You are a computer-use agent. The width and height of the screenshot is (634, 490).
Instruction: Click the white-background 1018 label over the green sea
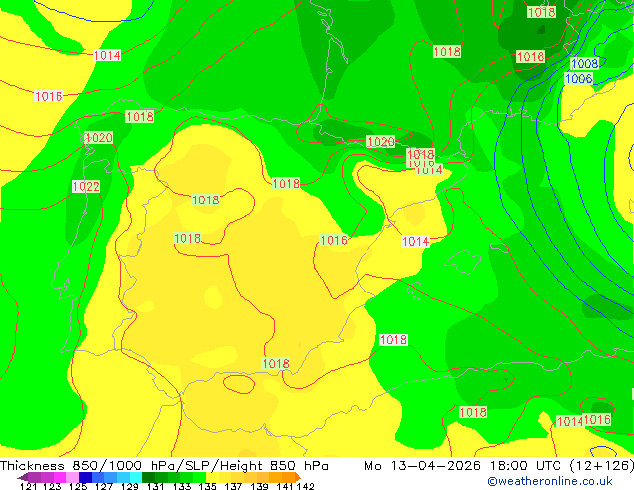pos(393,340)
